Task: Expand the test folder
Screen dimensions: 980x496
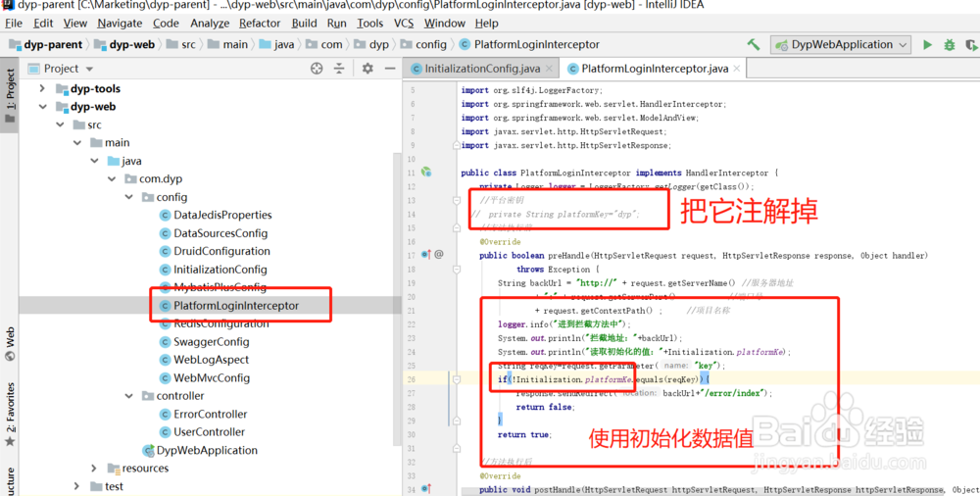Action: (x=77, y=486)
